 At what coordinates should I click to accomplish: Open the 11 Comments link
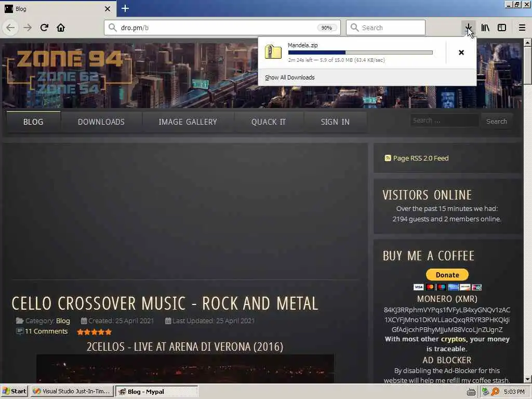(46, 331)
